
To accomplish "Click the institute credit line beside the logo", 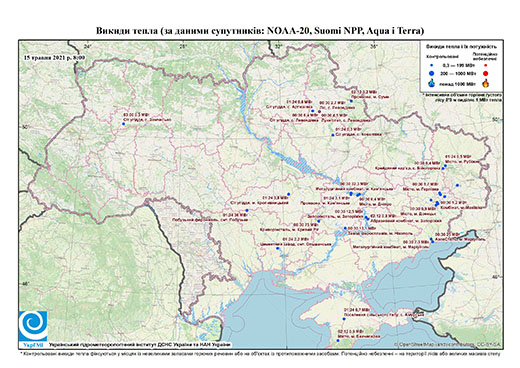I will tap(140, 345).
